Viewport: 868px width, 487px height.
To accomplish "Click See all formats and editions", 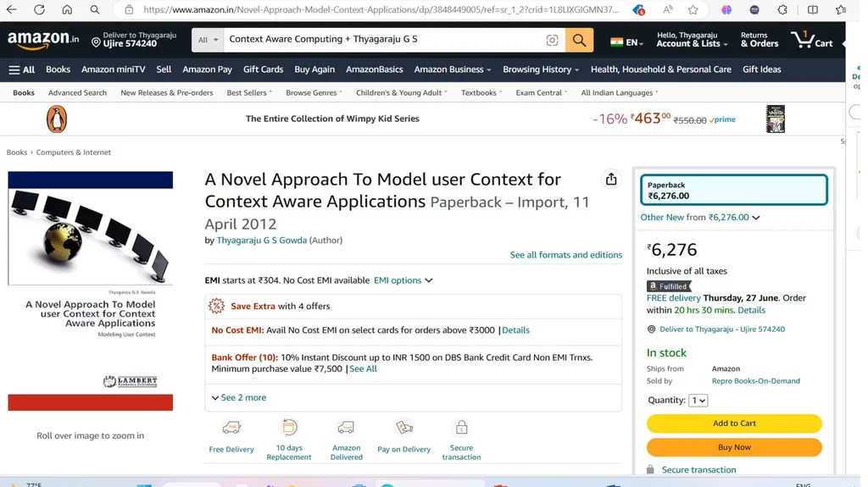I will click(x=565, y=255).
